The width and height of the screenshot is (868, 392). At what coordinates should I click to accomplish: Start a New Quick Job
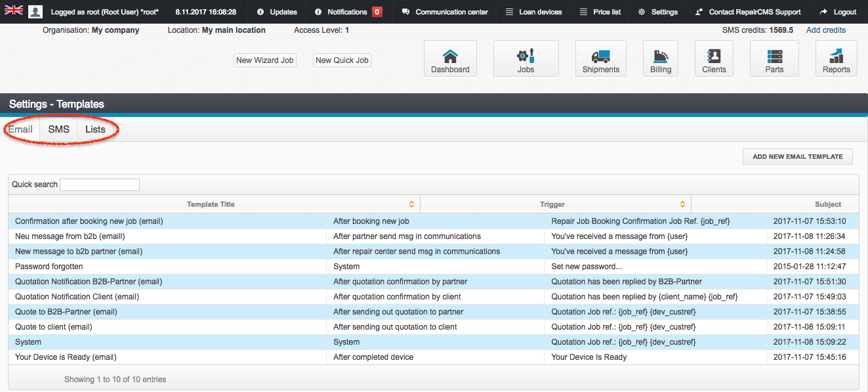click(x=342, y=60)
